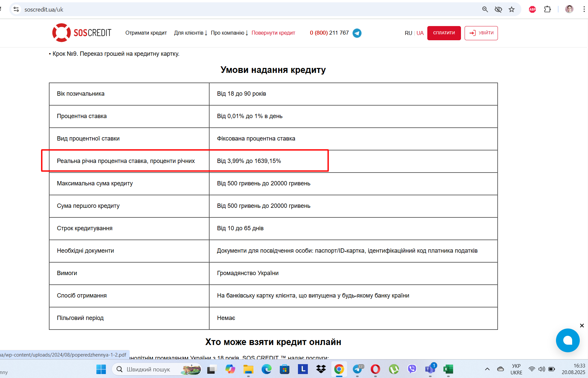
Task: Open the AdBlock Plus extension icon
Action: click(532, 9)
